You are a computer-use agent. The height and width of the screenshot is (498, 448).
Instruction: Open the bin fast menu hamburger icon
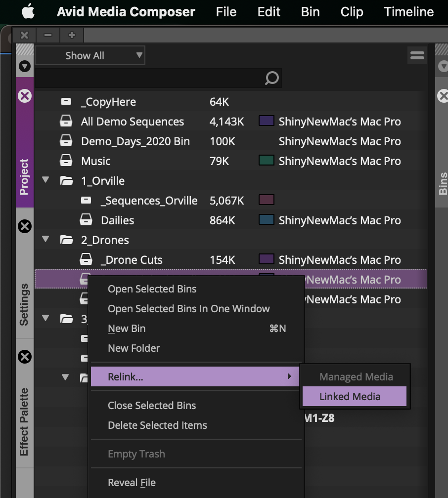417,55
